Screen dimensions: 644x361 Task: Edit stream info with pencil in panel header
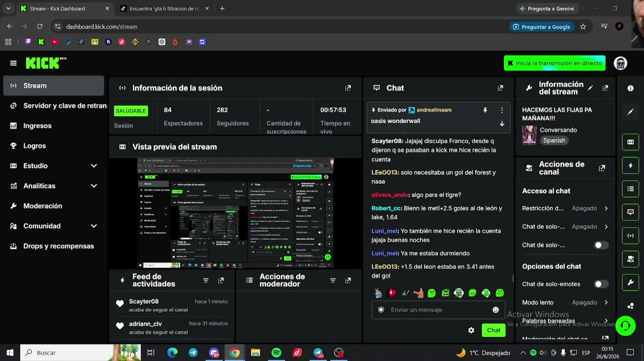click(590, 88)
